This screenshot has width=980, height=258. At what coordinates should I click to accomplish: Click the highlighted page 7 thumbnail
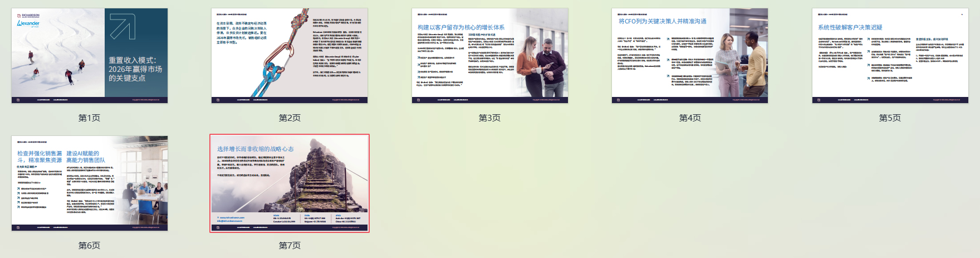(289, 183)
